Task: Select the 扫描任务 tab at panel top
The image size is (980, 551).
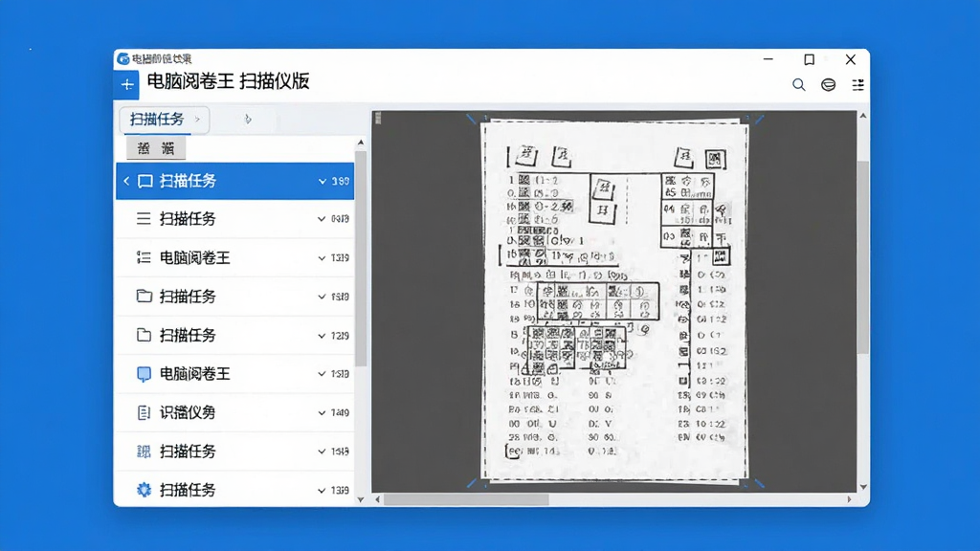Action: 165,120
